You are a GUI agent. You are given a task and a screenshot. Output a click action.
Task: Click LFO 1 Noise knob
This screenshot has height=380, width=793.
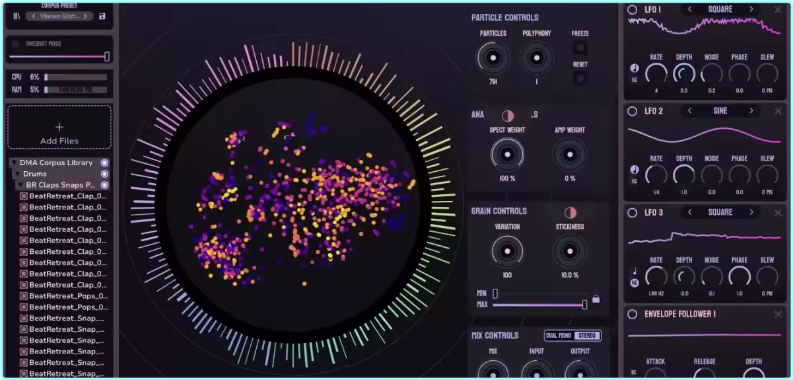(x=712, y=74)
